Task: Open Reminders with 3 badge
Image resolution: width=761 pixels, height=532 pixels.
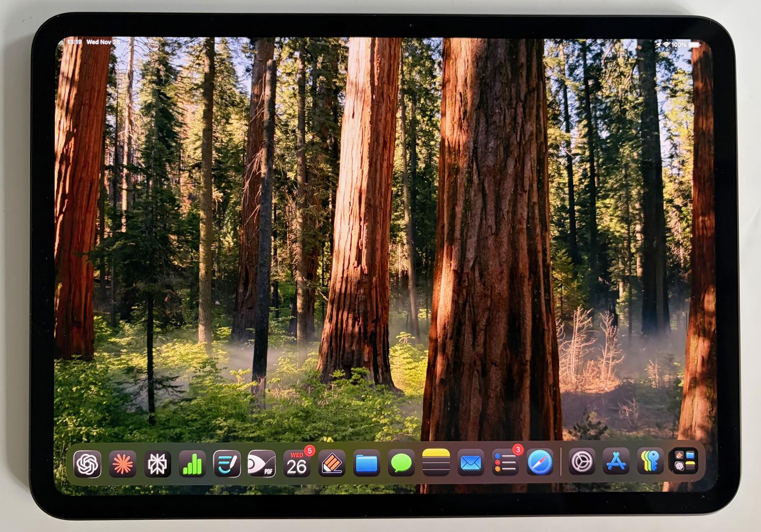Action: (505, 464)
